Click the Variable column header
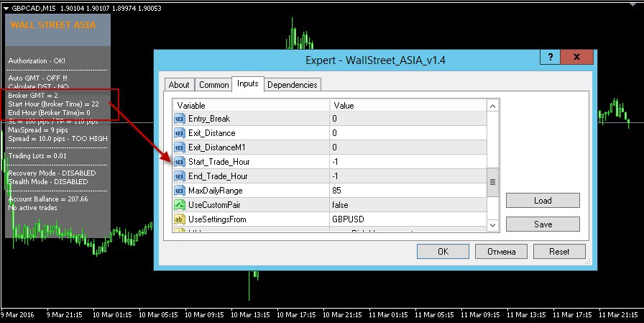The image size is (644, 323). click(251, 106)
